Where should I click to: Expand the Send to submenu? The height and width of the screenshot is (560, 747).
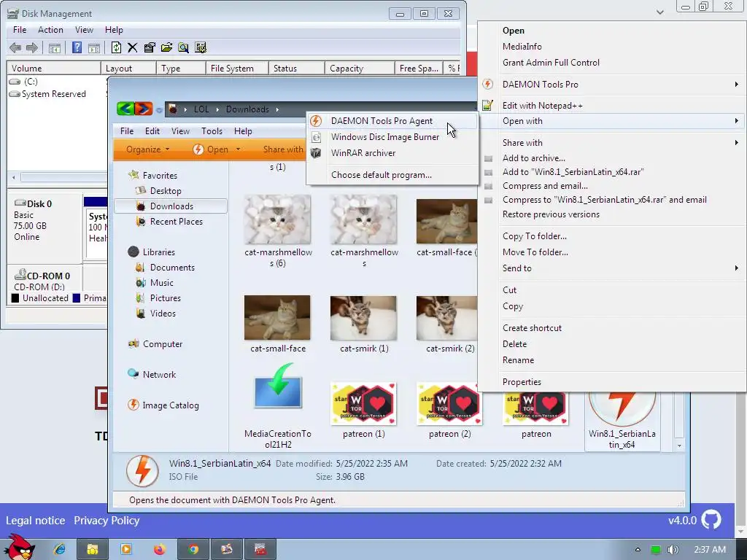tap(737, 268)
